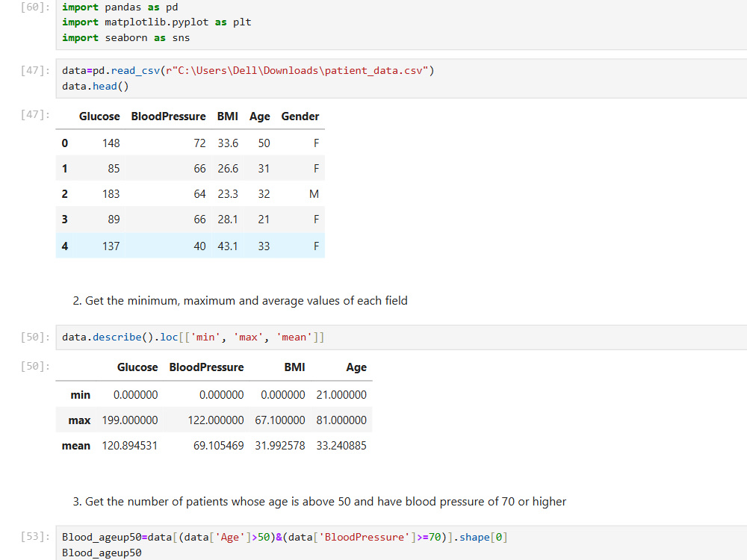Click the BloodPressure header in describe table
The image size is (747, 560).
[x=206, y=367]
